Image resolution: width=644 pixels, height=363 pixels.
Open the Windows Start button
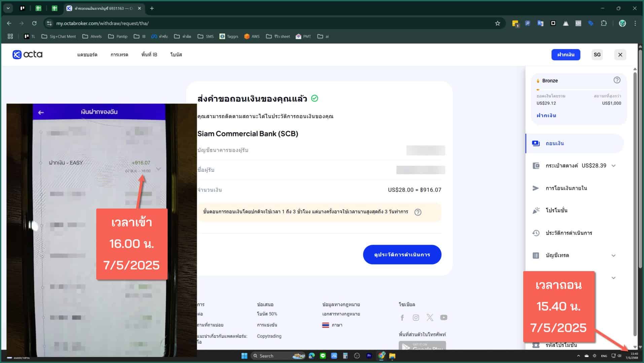click(245, 356)
